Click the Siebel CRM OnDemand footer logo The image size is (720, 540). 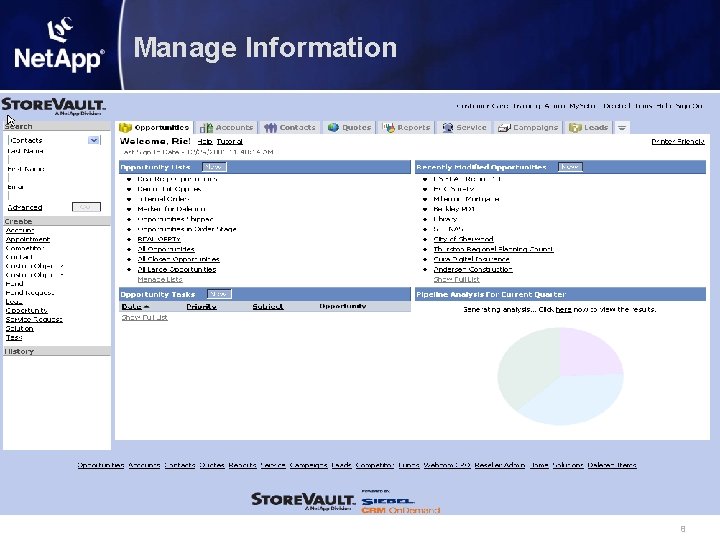(400, 502)
